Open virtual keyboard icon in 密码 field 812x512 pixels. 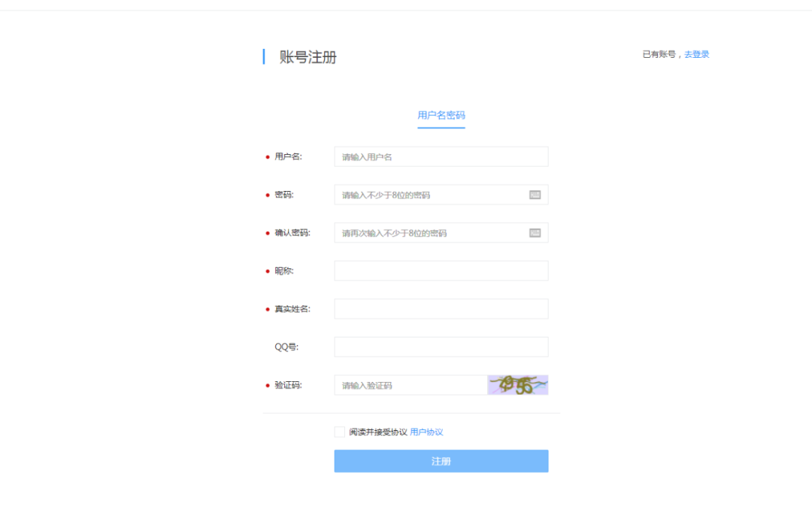[535, 195]
